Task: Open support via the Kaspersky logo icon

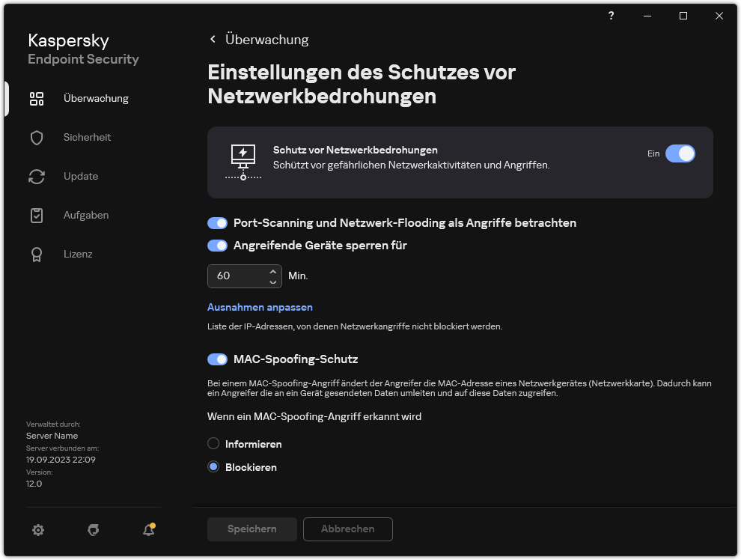Action: [94, 529]
